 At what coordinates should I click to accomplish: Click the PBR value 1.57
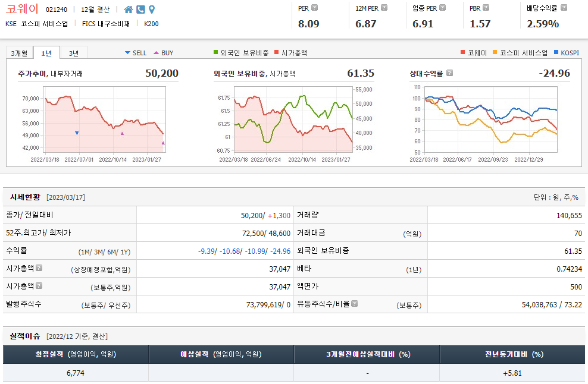480,24
